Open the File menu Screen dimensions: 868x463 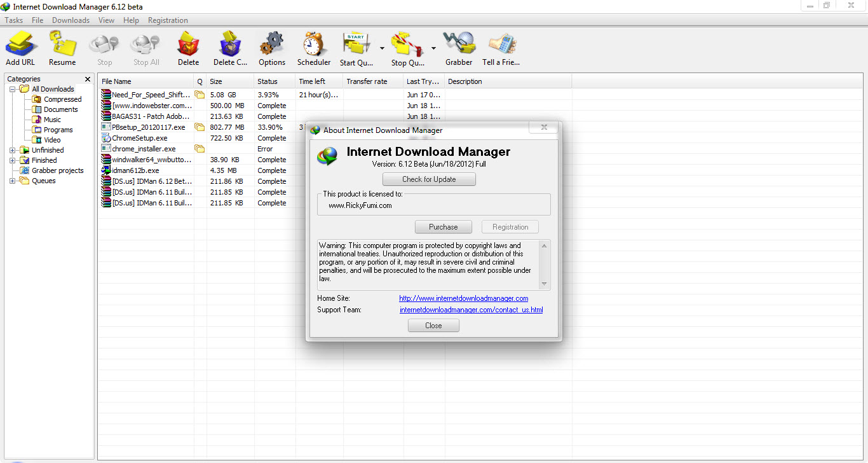point(37,20)
